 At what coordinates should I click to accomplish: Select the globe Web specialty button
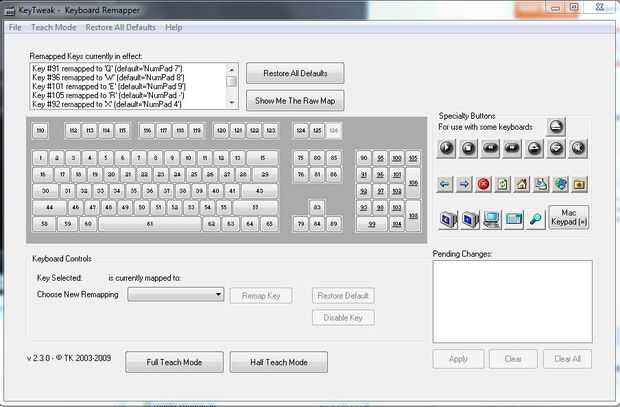[560, 184]
